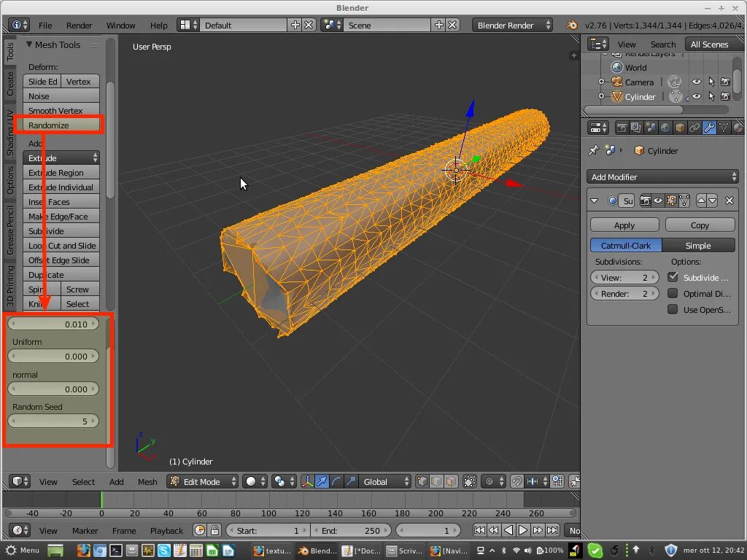Toggle modifier display in viewport eye

(658, 201)
